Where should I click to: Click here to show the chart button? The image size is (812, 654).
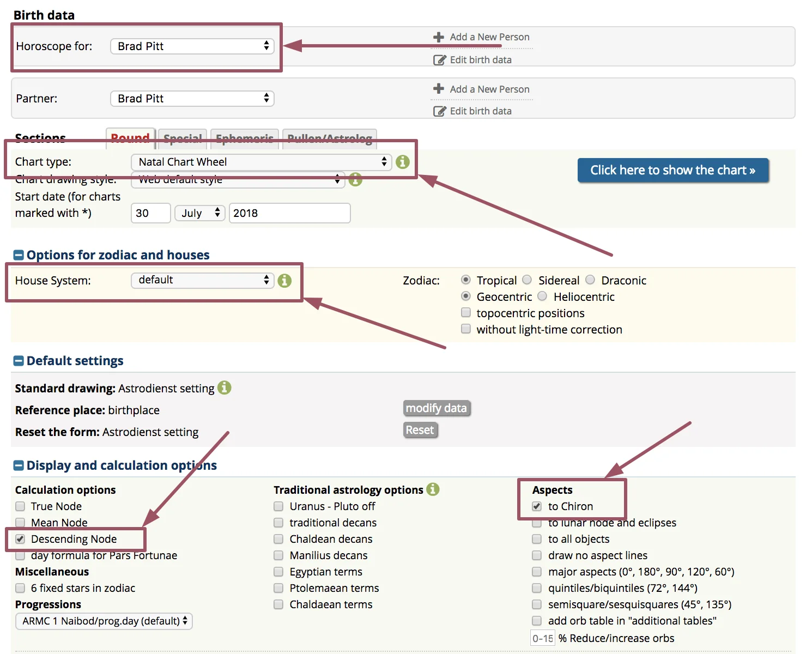coord(672,170)
